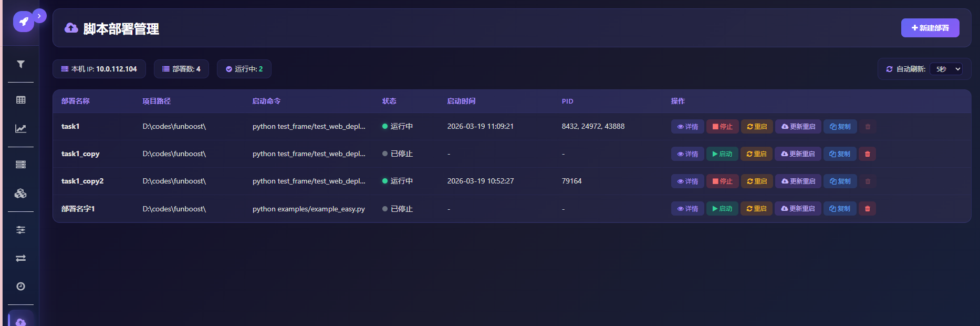980x326 pixels.
Task: Open the exchange arrows sidebar icon
Action: pyautogui.click(x=20, y=258)
